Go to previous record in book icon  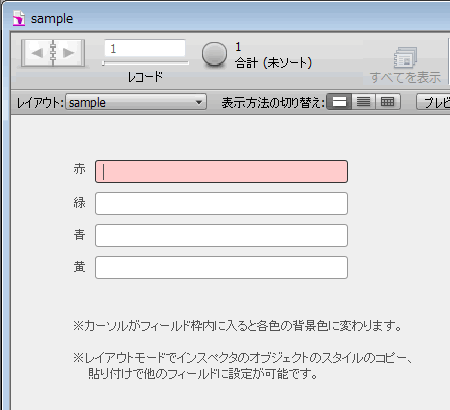[x=36, y=53]
